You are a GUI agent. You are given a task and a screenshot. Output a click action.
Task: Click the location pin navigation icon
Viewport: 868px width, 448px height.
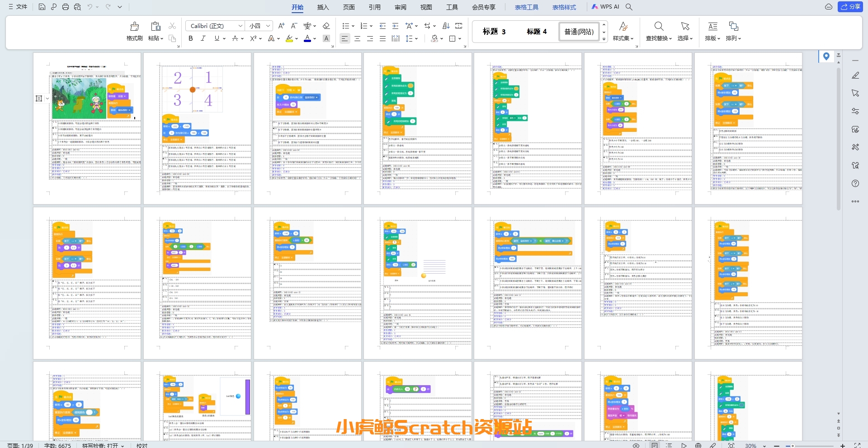pyautogui.click(x=826, y=56)
